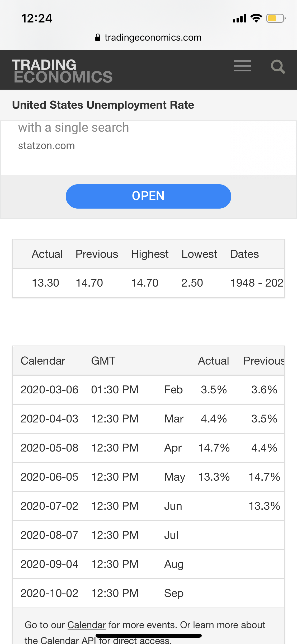Tap the Calendar column header
Screen dimensions: 297x644
point(43,361)
